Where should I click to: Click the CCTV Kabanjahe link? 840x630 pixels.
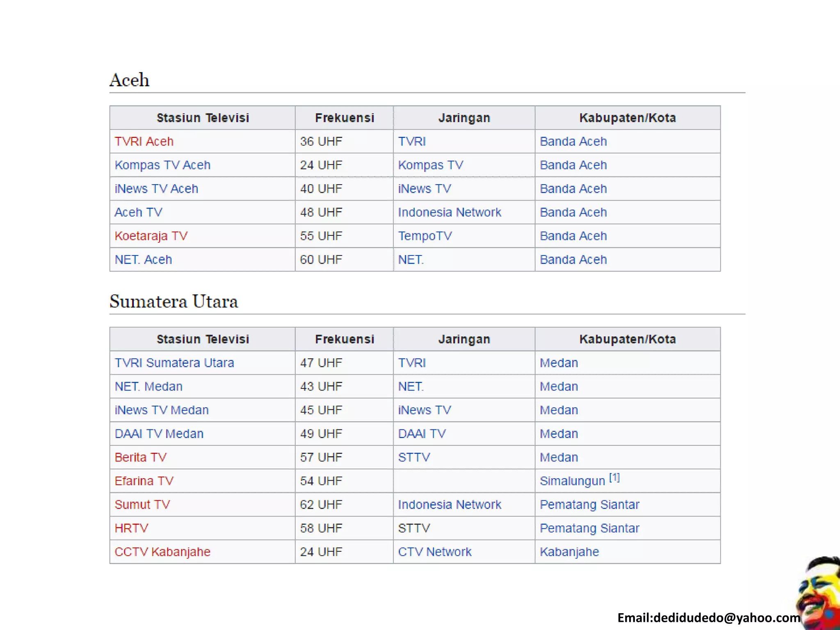tap(162, 552)
